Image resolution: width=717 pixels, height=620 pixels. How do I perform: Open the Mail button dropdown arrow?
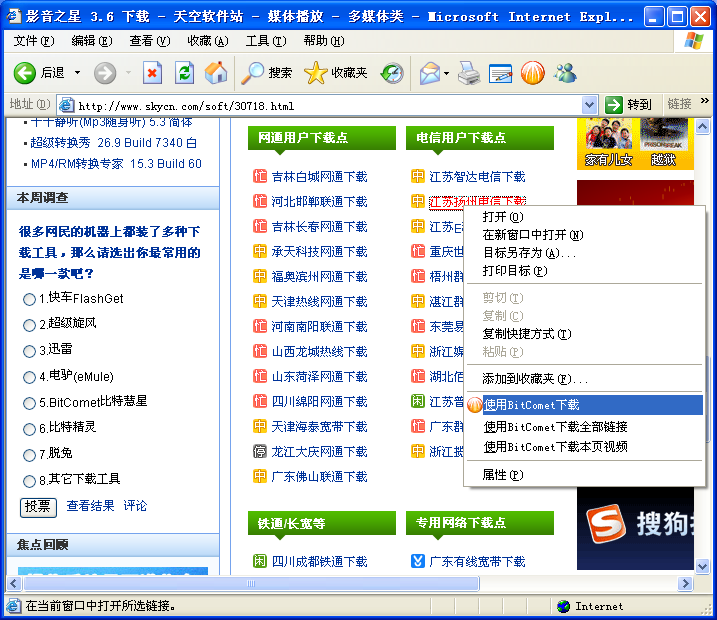point(447,72)
